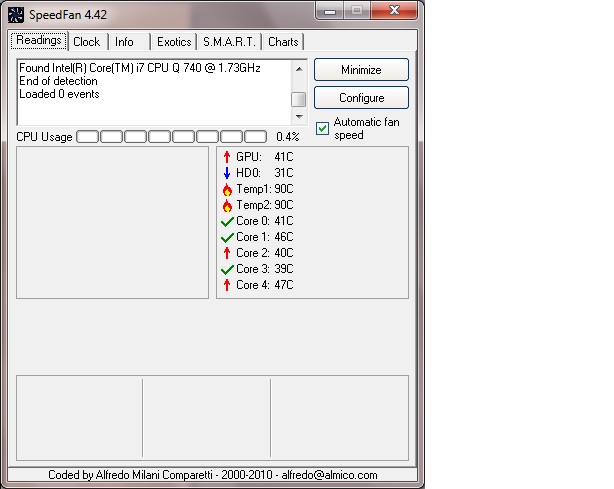The height and width of the screenshot is (489, 614).
Task: Open the S.M.A.R.T. tab
Action: pyautogui.click(x=229, y=42)
